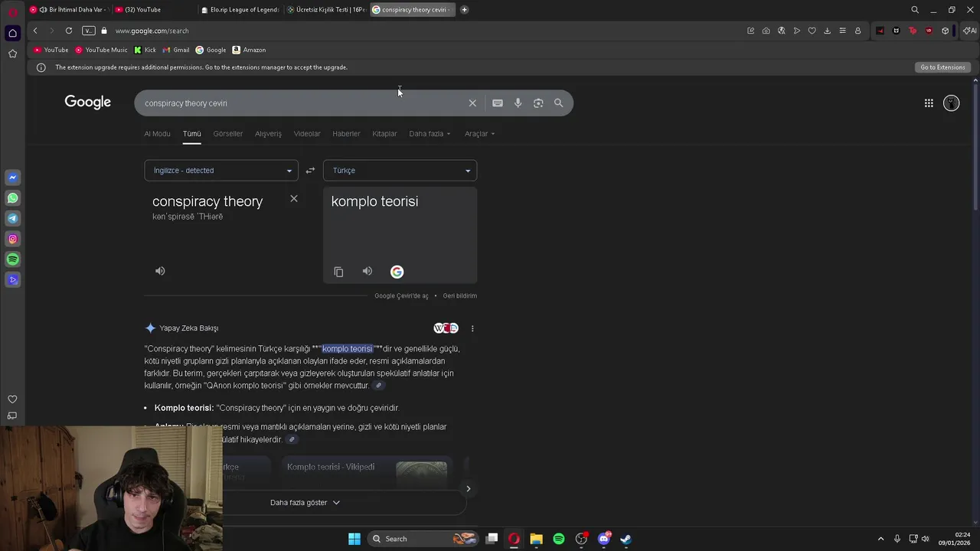Viewport: 980px width, 551px height.
Task: Open File Explorer from the taskbar
Action: tap(536, 539)
